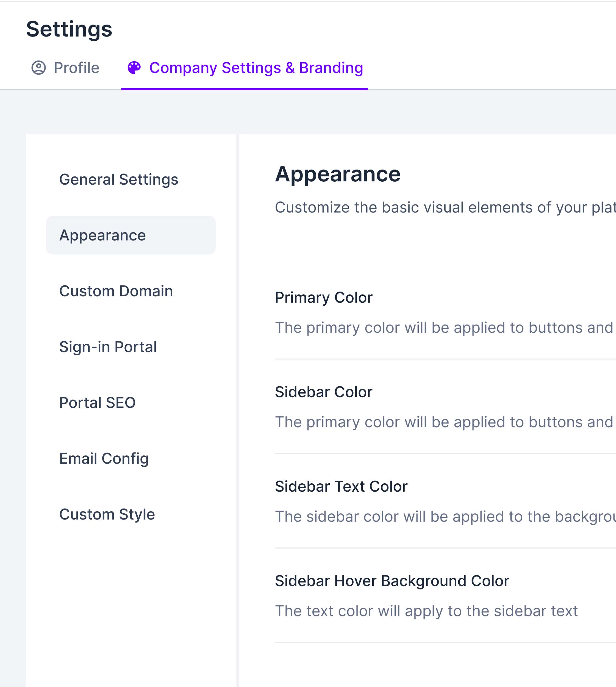Image resolution: width=616 pixels, height=687 pixels.
Task: Go to the Custom Domain section
Action: (x=116, y=291)
